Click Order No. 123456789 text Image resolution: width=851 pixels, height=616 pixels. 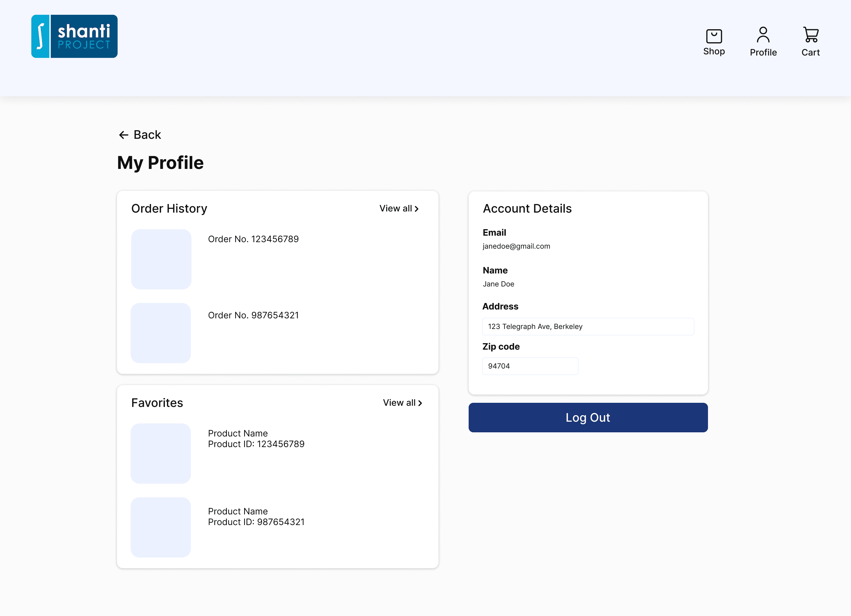point(253,239)
